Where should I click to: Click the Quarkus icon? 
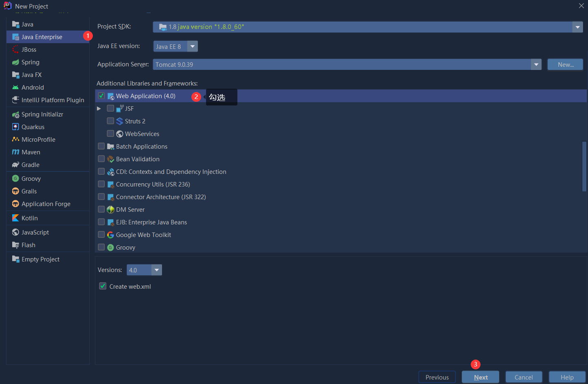tap(15, 127)
